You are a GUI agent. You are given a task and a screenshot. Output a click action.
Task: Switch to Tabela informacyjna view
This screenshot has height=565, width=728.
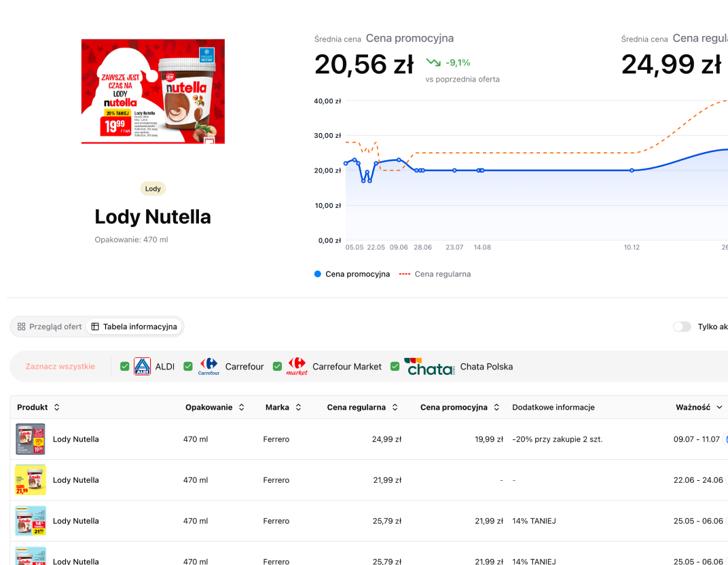tap(134, 327)
